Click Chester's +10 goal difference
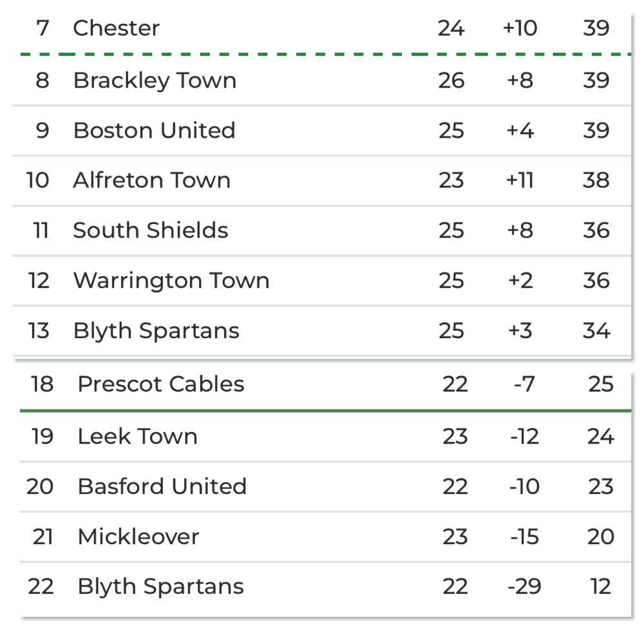This screenshot has width=644, height=644. pos(520,28)
